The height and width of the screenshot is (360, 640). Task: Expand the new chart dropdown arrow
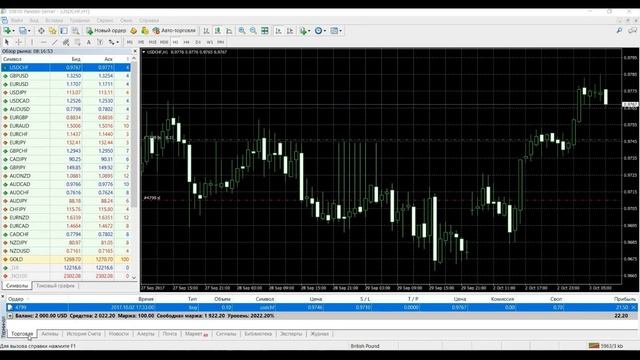click(x=13, y=31)
